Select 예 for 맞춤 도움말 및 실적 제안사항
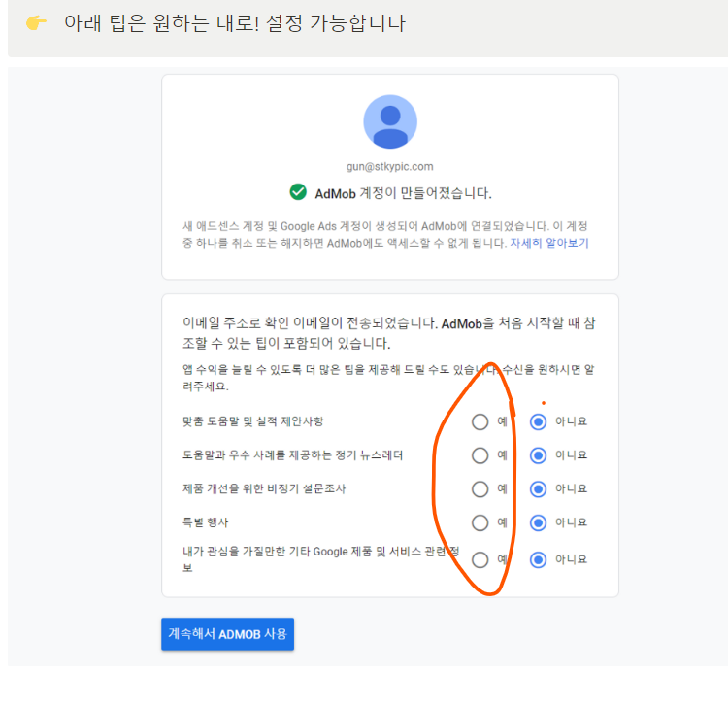Viewport: 728px width, 706px height. [480, 421]
